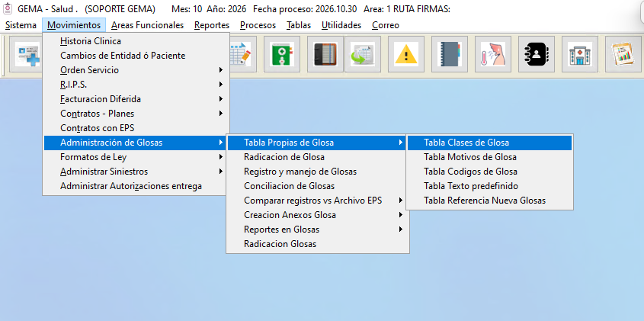Click the gray spiral notebook icon

(450, 54)
